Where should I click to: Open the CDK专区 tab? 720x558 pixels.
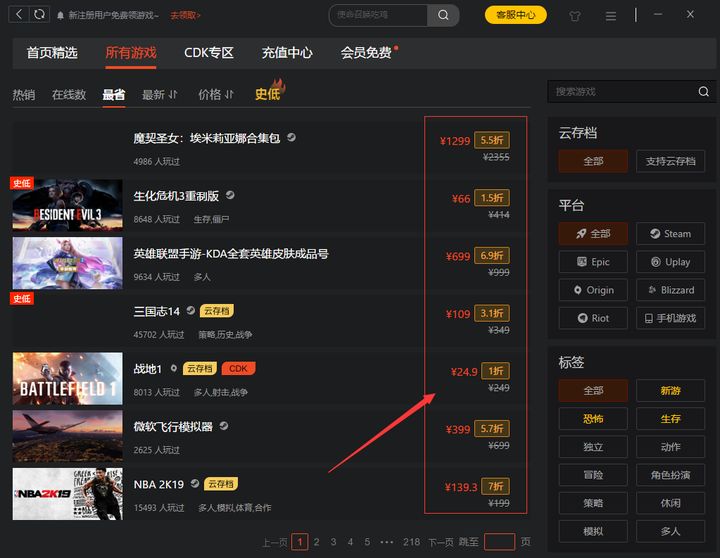click(x=209, y=53)
